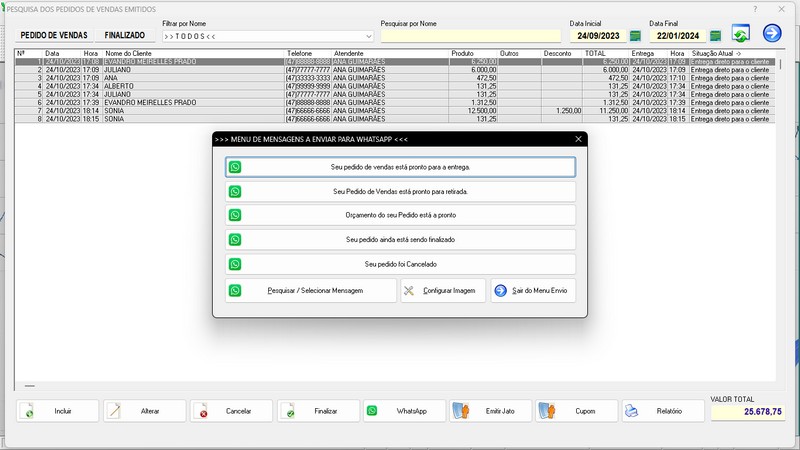Click the Situação Atual column header

715,53
